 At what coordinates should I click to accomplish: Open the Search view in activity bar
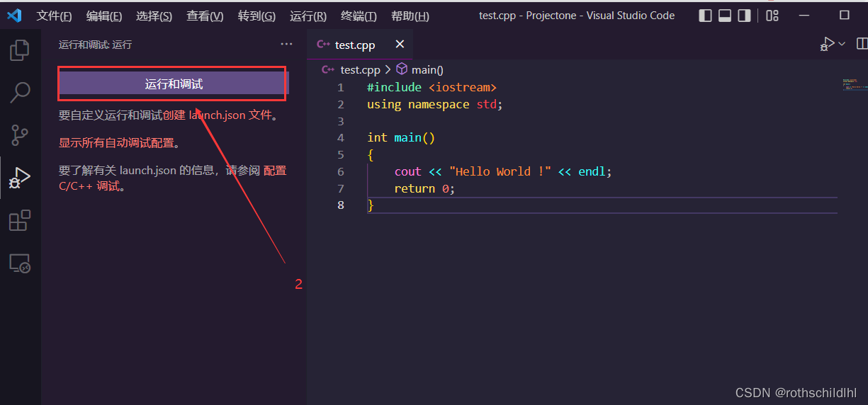point(20,92)
